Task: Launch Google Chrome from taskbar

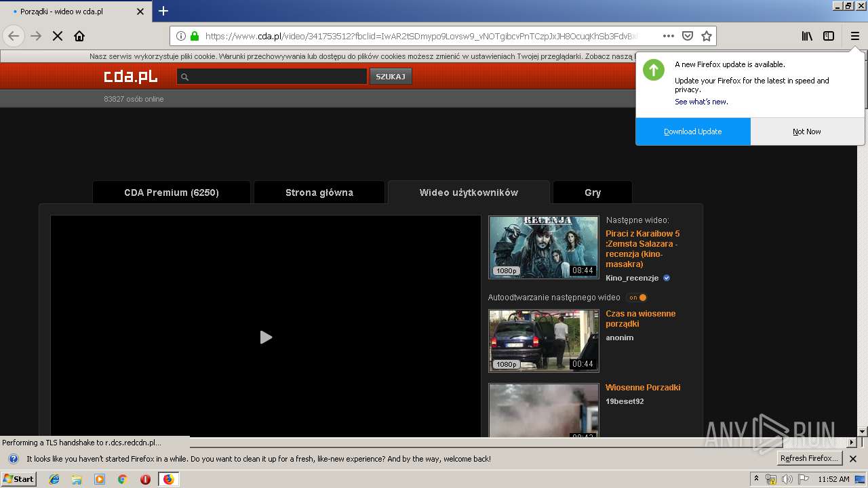Action: pos(122,479)
